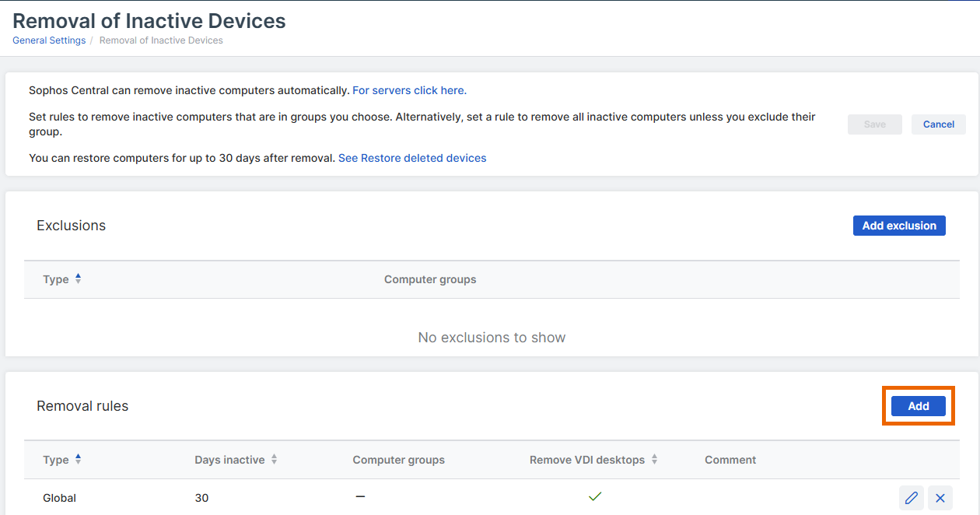Select the Global rule type cell

point(60,498)
